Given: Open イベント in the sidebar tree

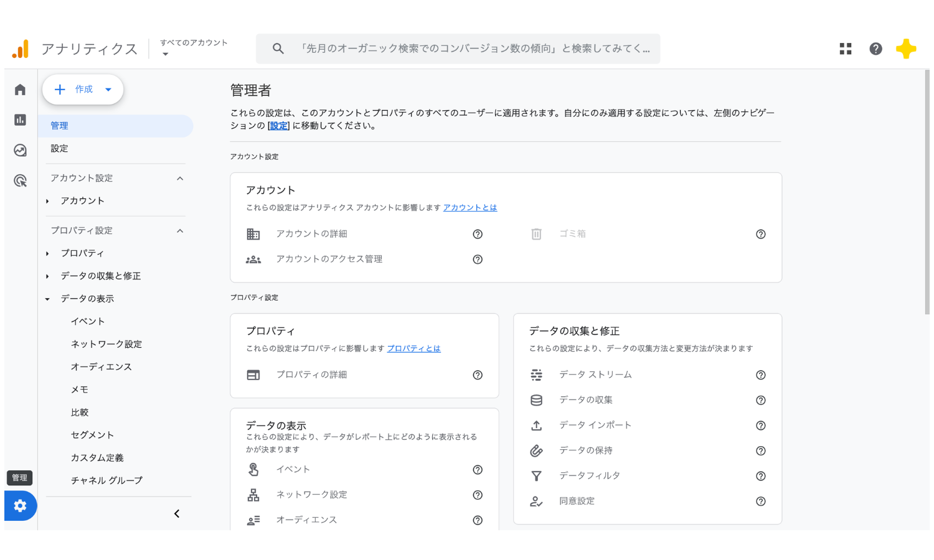Looking at the screenshot, I should pyautogui.click(x=88, y=322).
